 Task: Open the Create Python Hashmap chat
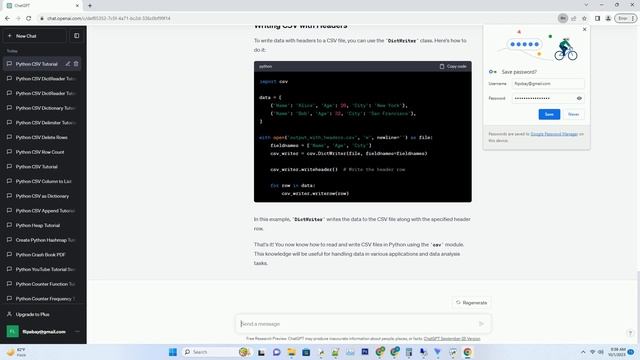click(x=42, y=240)
